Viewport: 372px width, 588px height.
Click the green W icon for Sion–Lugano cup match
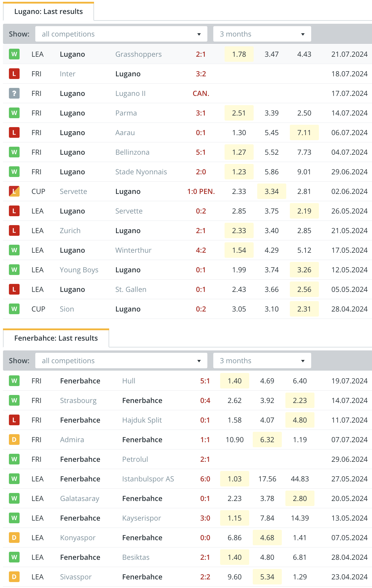(14, 309)
